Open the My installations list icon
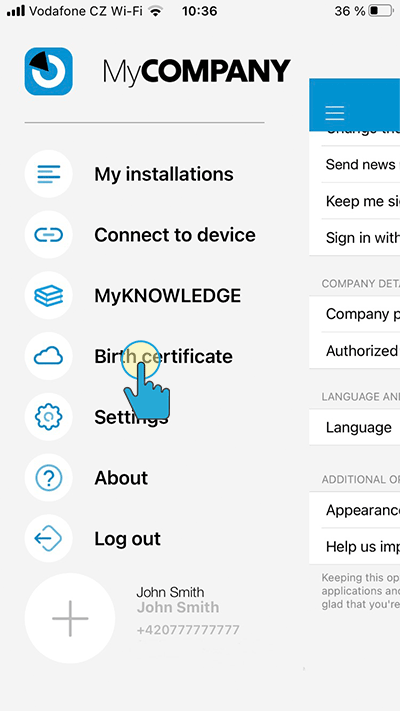400x711 pixels. tap(49, 174)
